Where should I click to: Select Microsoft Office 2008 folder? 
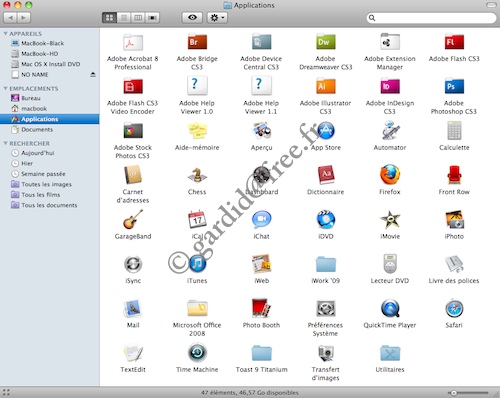click(x=197, y=308)
